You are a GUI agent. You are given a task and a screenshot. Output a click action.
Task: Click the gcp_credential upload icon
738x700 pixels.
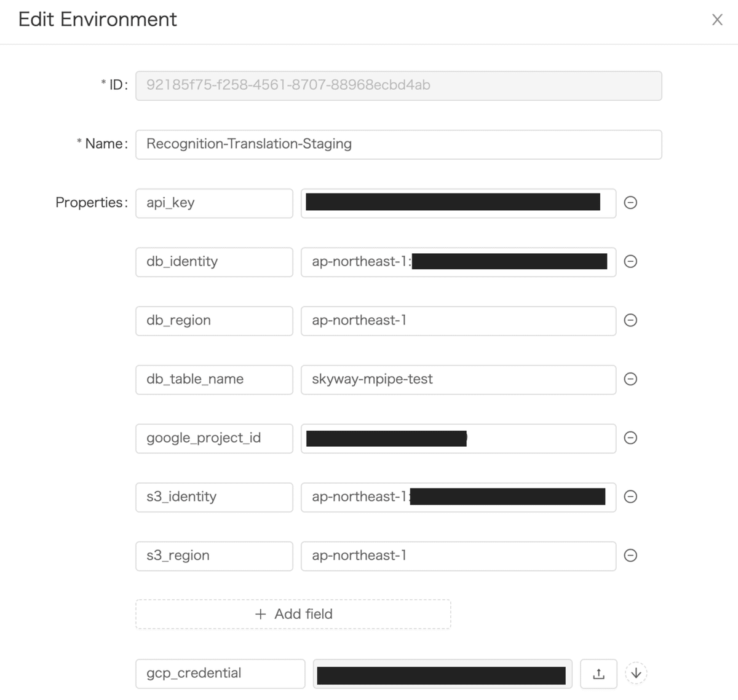598,674
